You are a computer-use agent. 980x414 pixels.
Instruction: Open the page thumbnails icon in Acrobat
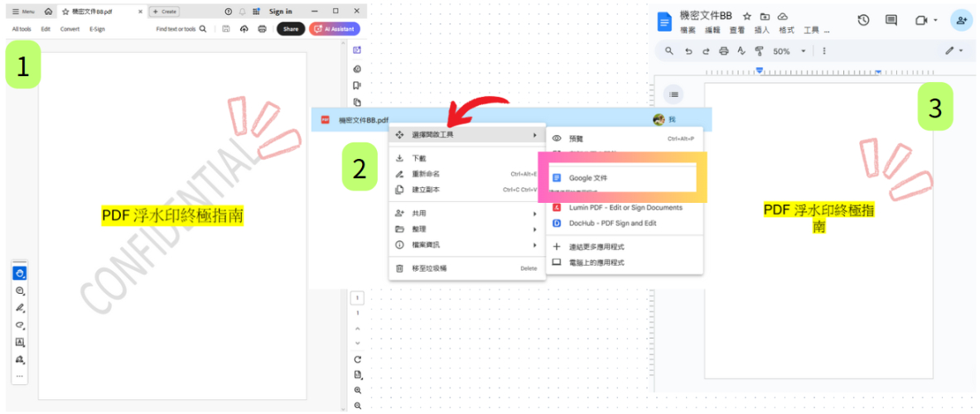358,103
